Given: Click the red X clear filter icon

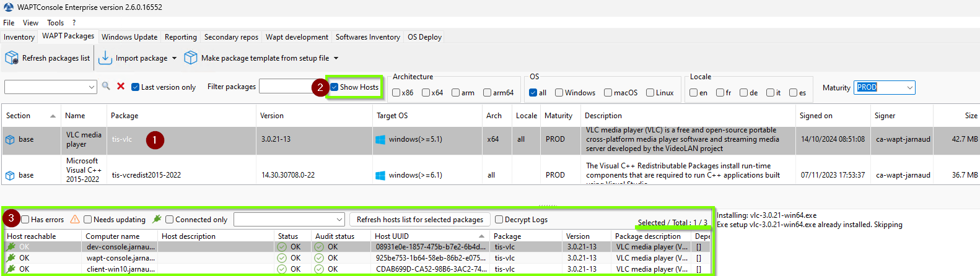Looking at the screenshot, I should 121,86.
